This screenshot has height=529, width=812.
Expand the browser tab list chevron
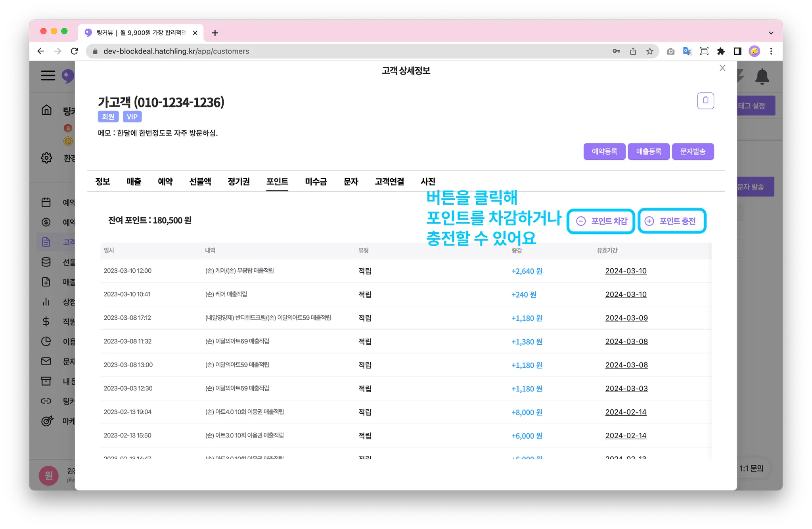coord(771,33)
